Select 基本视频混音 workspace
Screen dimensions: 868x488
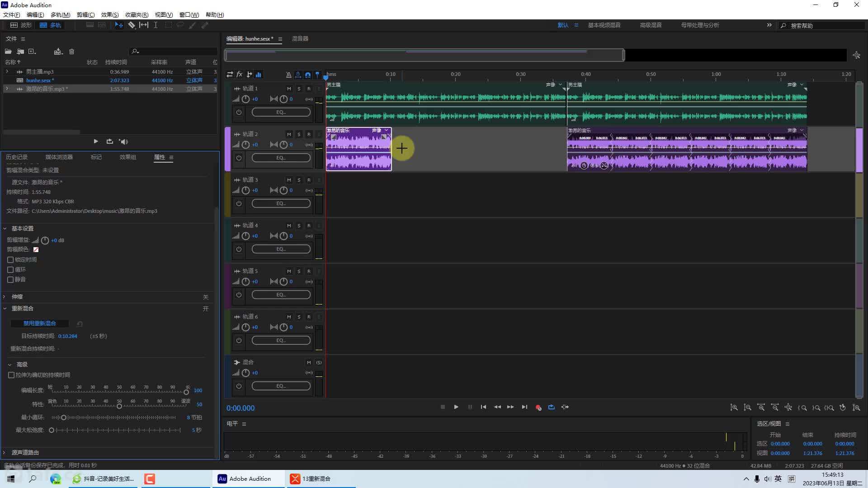click(x=604, y=25)
